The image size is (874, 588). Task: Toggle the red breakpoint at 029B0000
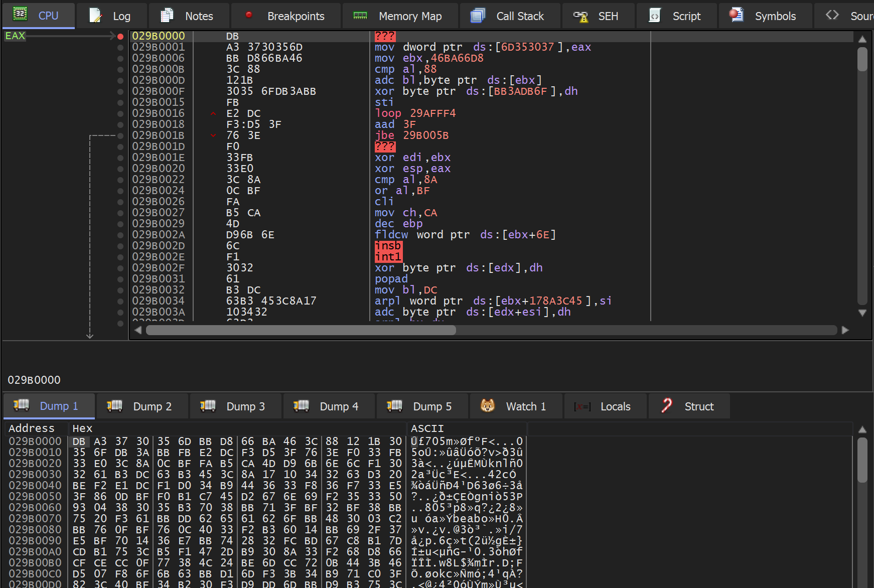(120, 36)
